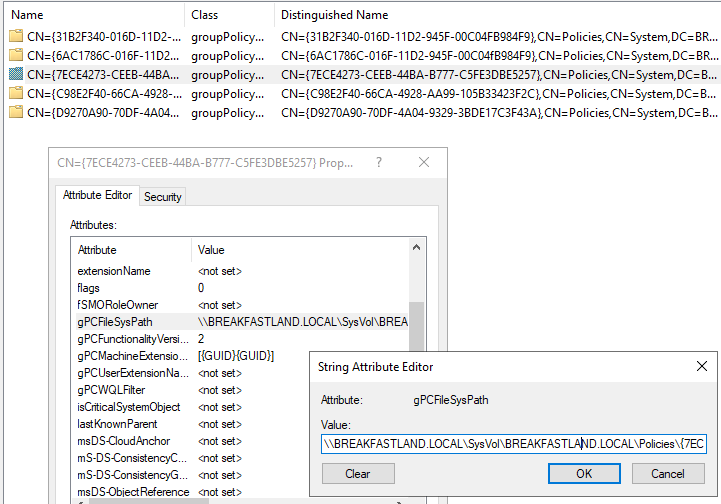
Task: Click folder icon for selected CN={7ECE4273-CEEB-44BA entry
Action: [16, 75]
